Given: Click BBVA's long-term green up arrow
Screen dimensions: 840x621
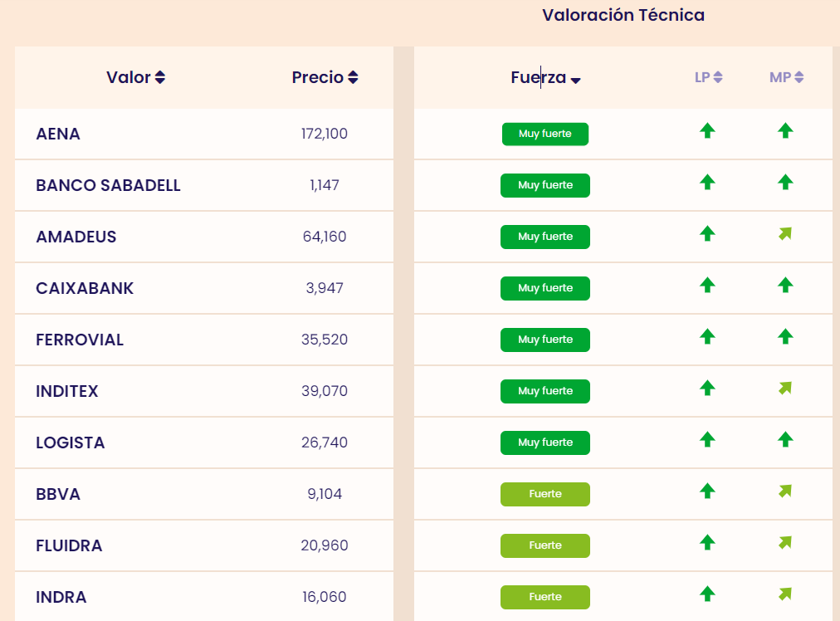Looking at the screenshot, I should pos(707,491).
